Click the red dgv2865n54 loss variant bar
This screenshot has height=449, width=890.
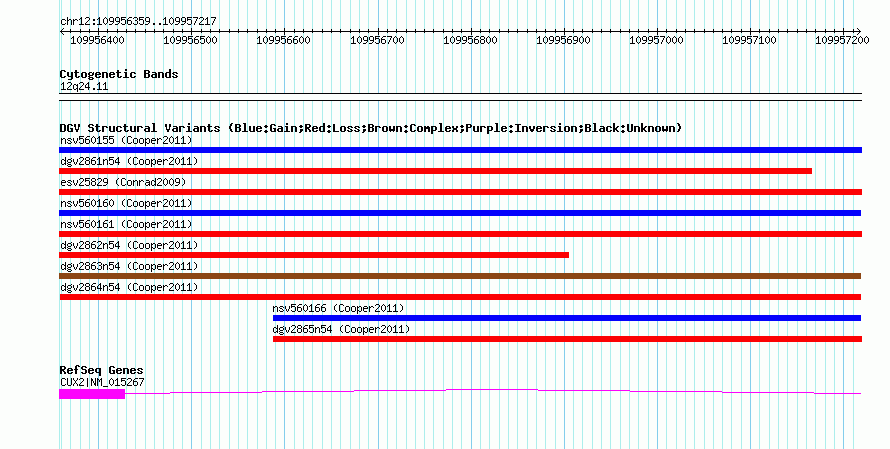coord(568,339)
